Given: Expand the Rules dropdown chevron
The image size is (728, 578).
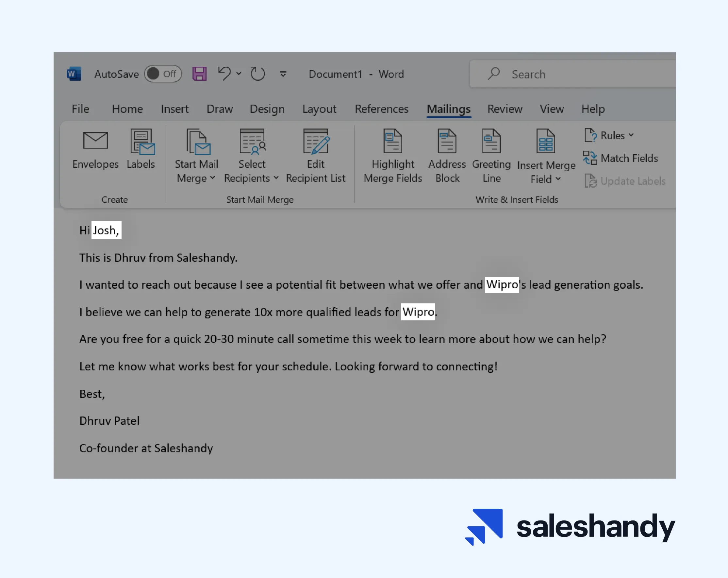Looking at the screenshot, I should click(631, 135).
